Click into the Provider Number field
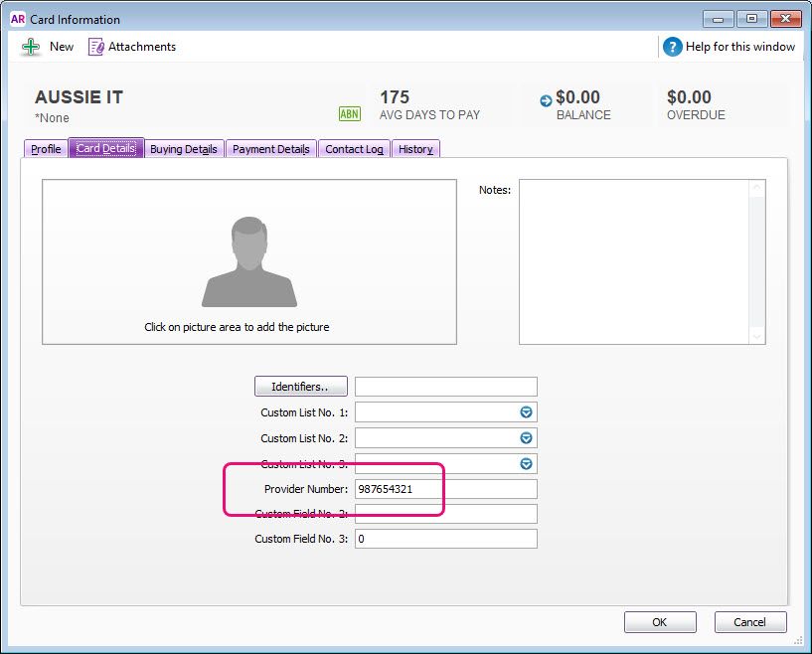Image resolution: width=812 pixels, height=654 pixels. click(x=445, y=489)
